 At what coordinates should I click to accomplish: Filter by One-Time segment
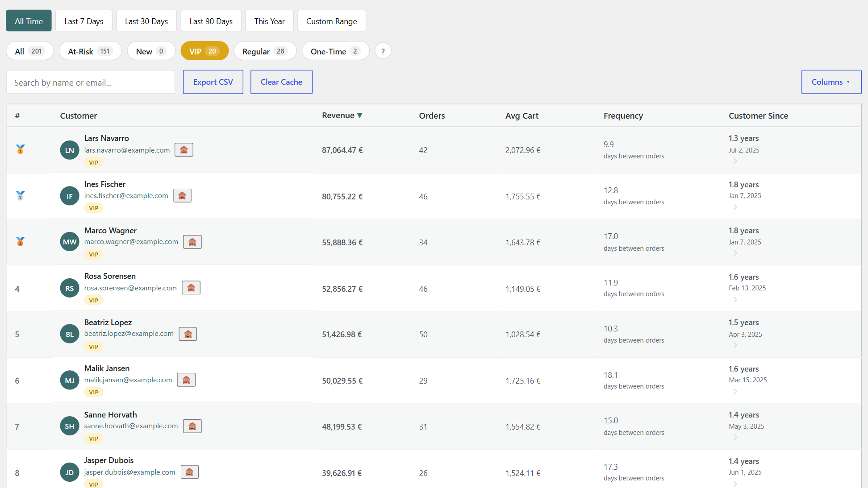pos(335,51)
